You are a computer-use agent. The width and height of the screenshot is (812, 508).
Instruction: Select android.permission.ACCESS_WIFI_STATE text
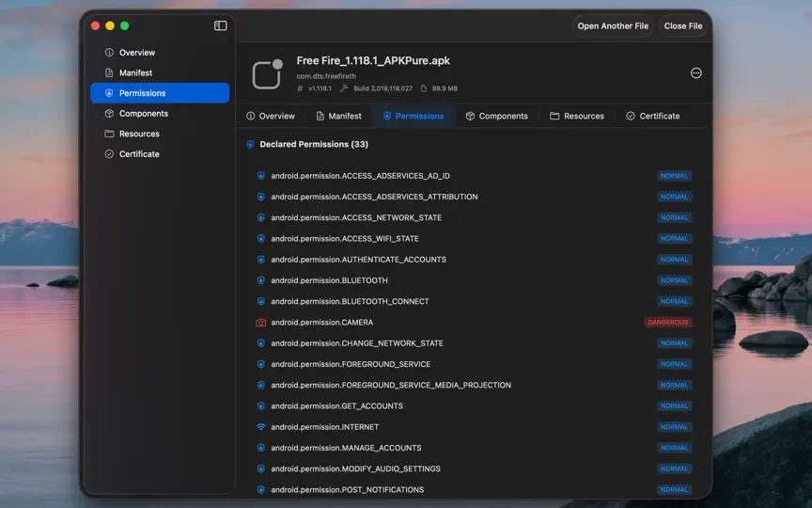tap(345, 238)
